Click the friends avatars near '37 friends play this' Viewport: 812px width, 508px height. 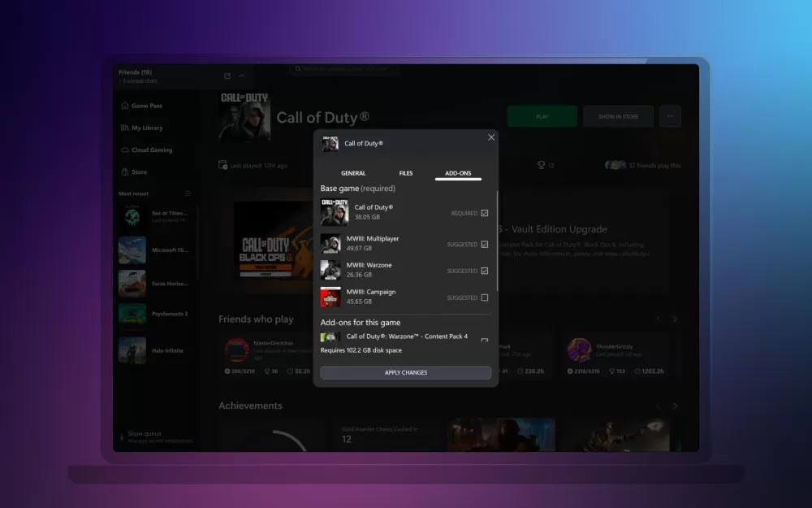click(615, 165)
